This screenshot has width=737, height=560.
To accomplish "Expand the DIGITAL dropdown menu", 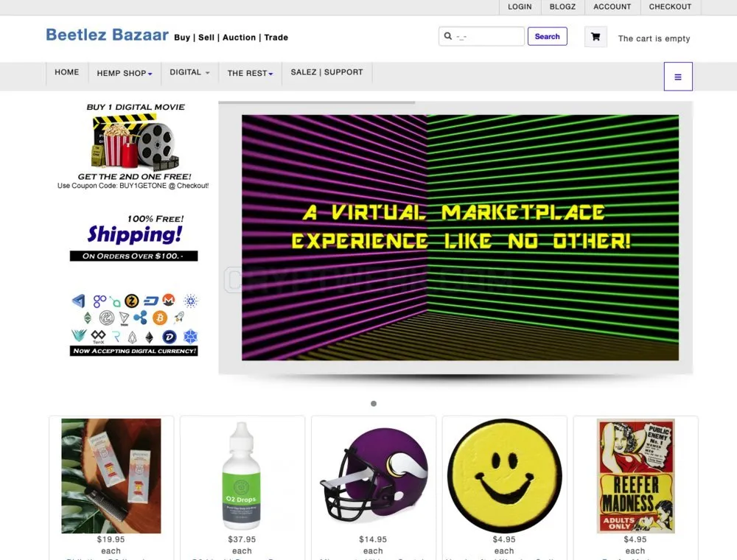I will coord(189,72).
